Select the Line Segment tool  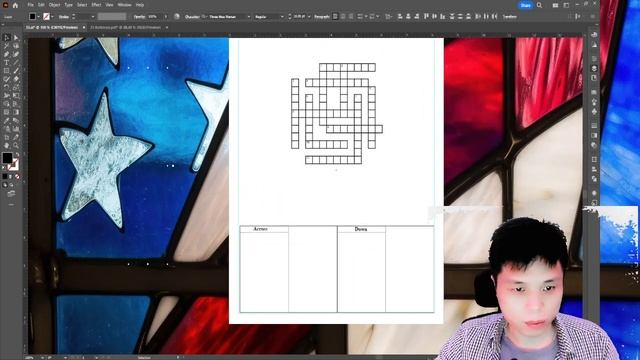[16, 62]
